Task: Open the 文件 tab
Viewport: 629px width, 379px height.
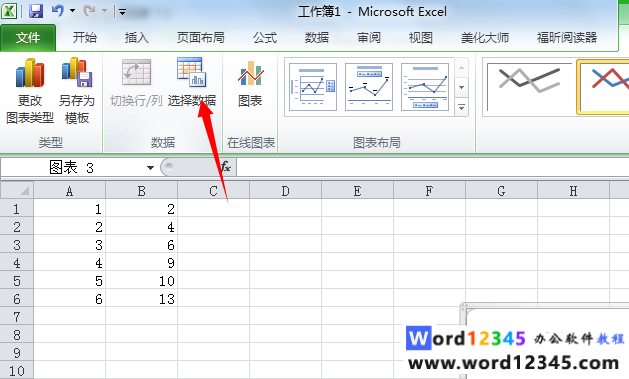Action: (28, 38)
